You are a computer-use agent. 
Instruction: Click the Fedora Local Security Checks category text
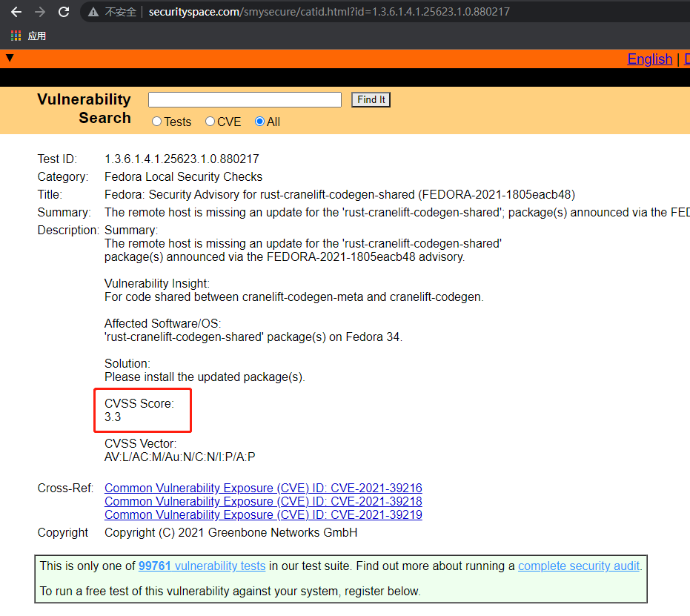183,176
